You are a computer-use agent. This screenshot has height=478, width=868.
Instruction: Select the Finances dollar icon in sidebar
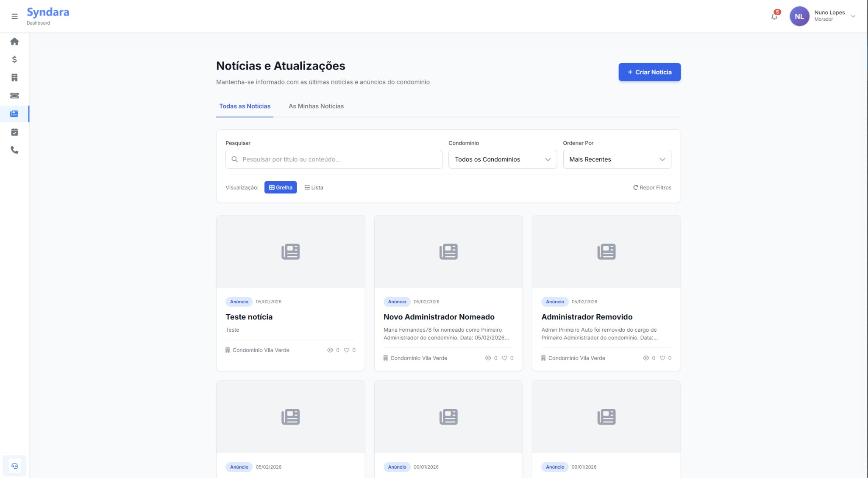point(15,59)
